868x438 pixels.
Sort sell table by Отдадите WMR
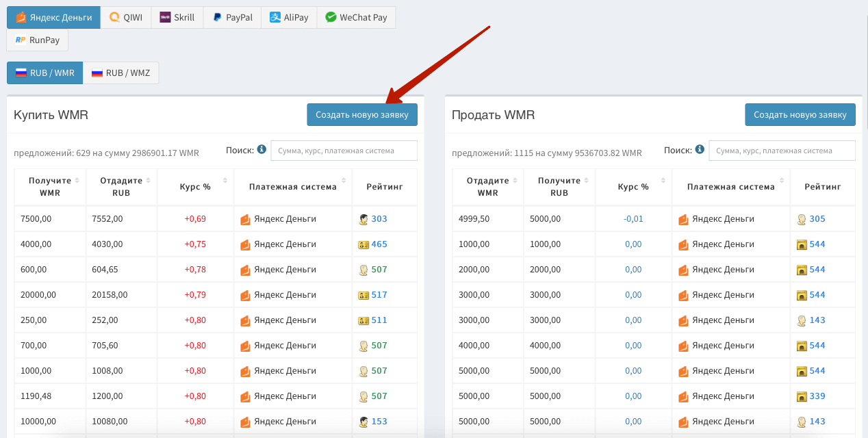click(488, 187)
